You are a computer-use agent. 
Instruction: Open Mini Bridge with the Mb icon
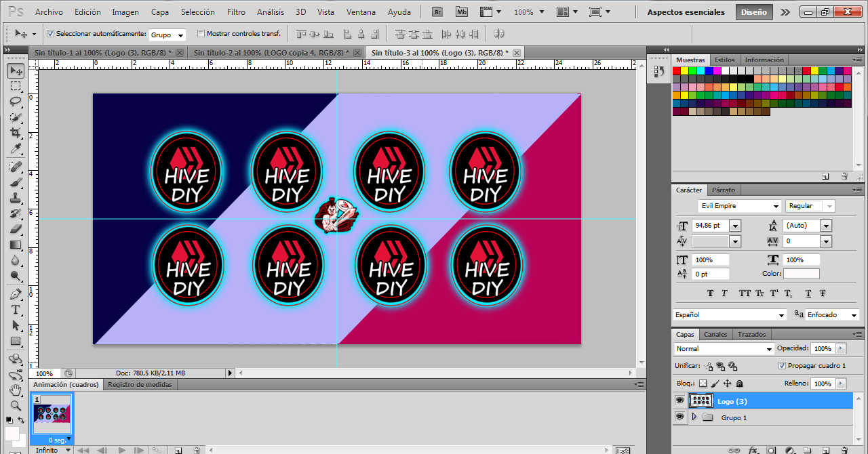(462, 12)
